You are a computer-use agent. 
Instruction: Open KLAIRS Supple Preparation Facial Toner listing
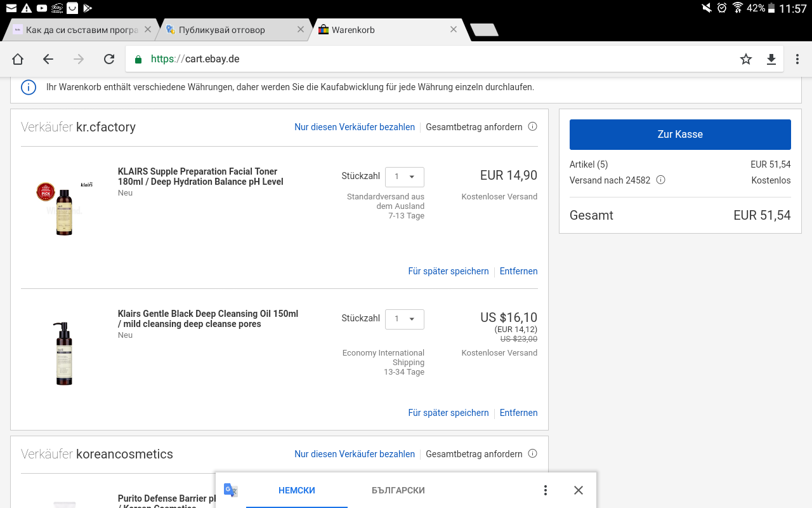[x=200, y=177]
